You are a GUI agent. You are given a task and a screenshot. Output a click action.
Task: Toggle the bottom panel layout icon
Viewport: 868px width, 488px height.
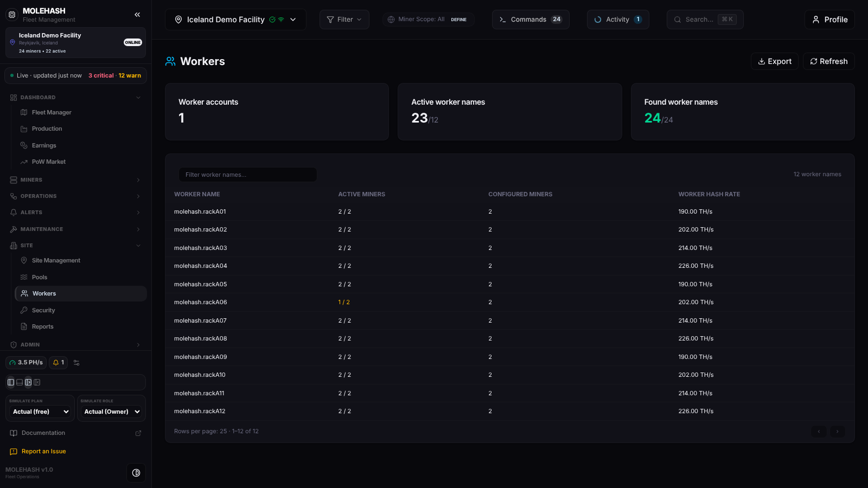20,382
